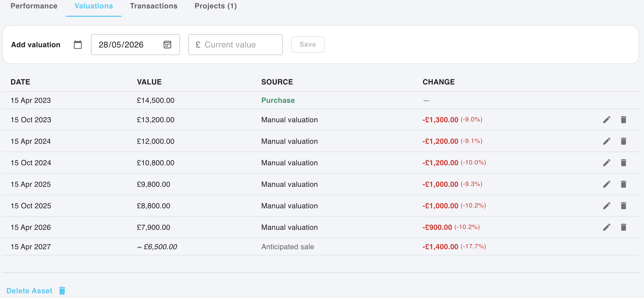The width and height of the screenshot is (644, 298).
Task: Click the Add valuation label
Action: click(36, 45)
